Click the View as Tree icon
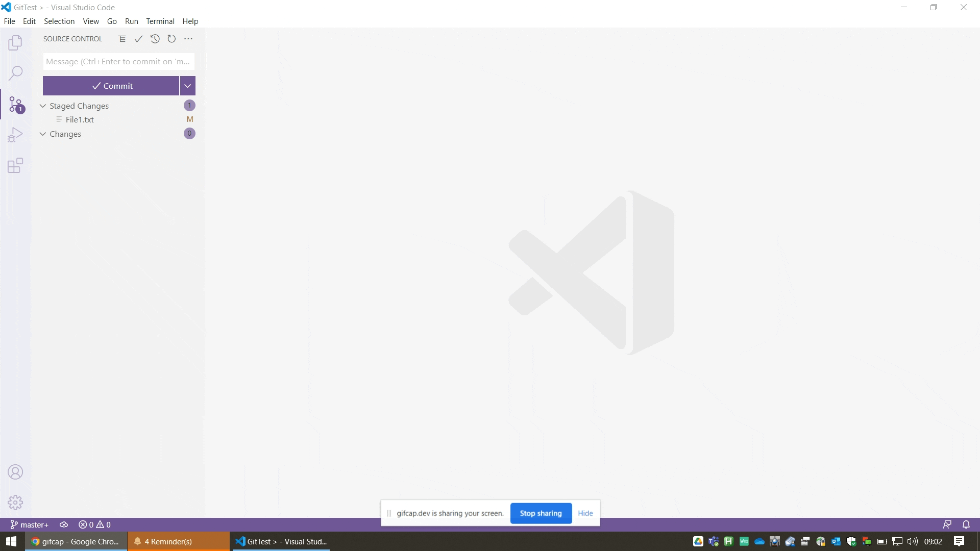Screen dimensions: 980x551 [122, 39]
